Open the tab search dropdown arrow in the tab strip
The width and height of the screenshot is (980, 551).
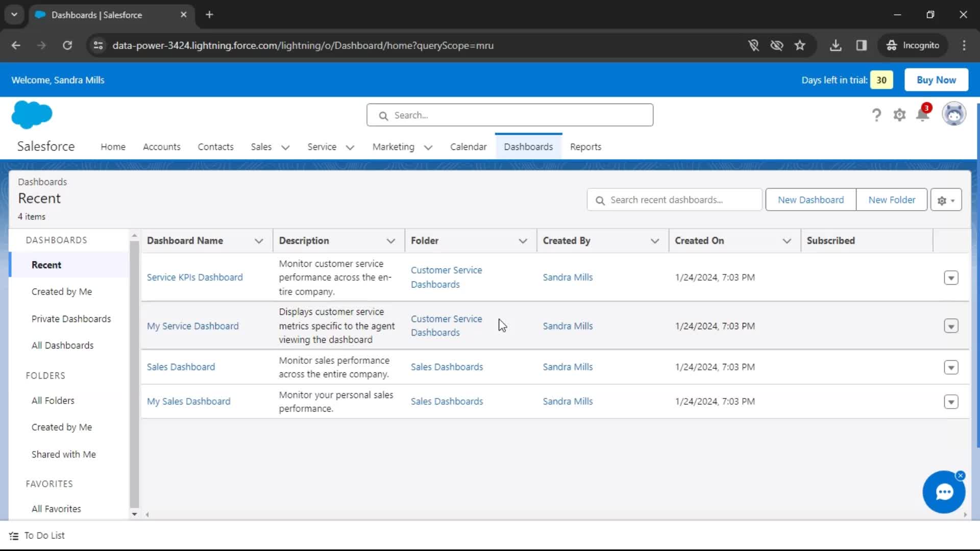tap(14, 15)
